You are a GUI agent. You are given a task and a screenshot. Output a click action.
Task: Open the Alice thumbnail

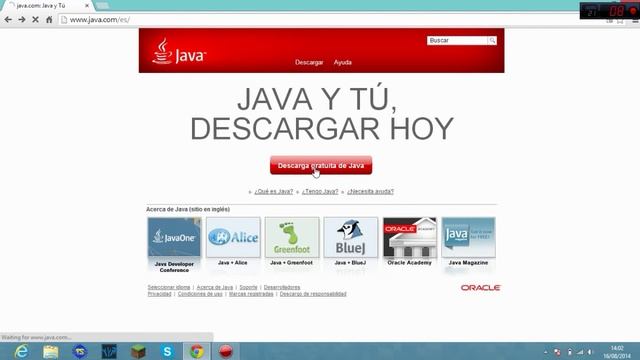pyautogui.click(x=233, y=237)
